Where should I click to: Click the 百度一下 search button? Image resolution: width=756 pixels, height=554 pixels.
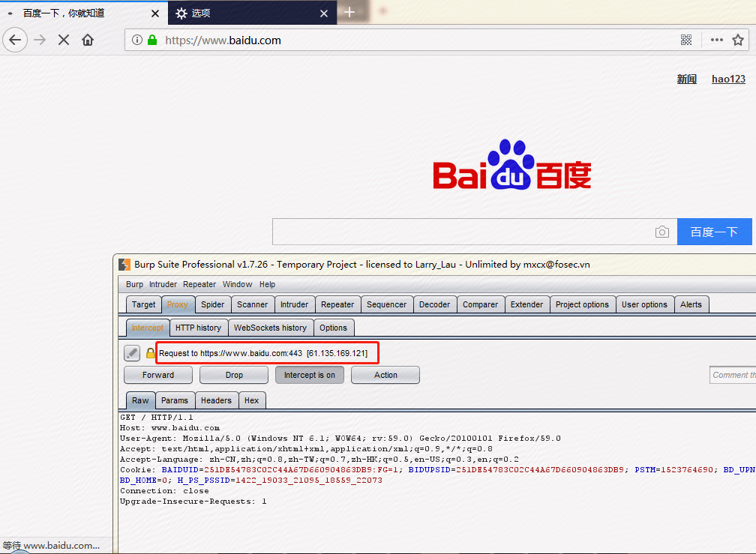pyautogui.click(x=715, y=232)
